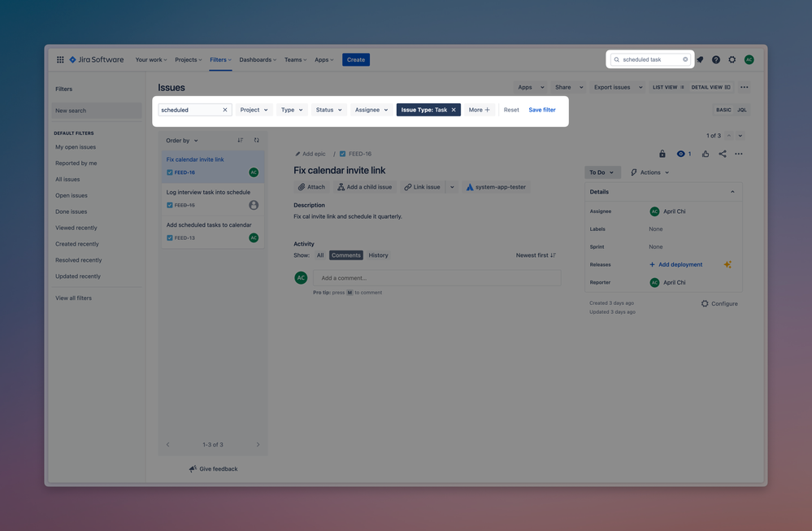Click the sparkle icon beside Add deployment

click(727, 265)
